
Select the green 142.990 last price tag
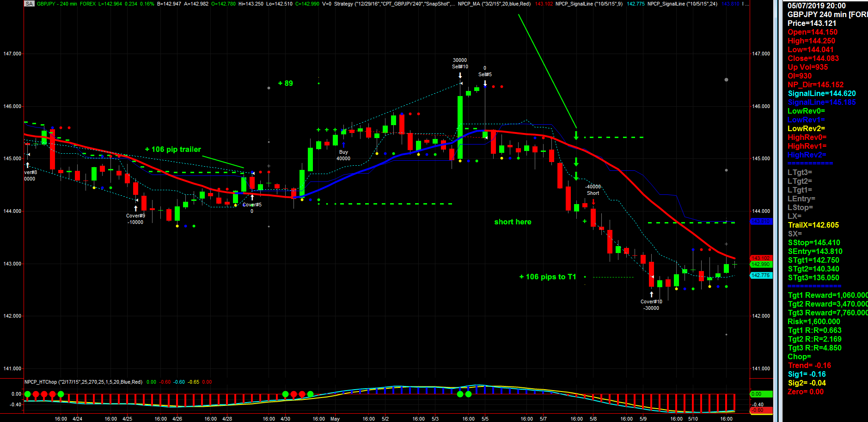point(761,265)
